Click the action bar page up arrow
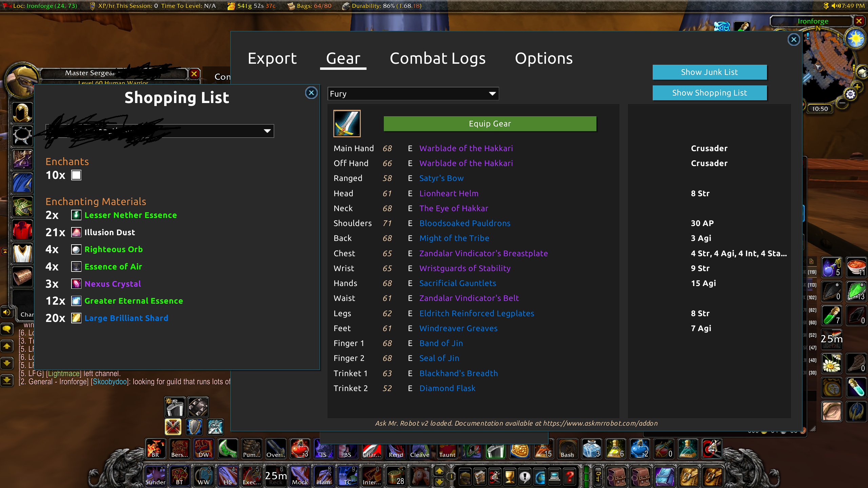 click(x=439, y=471)
